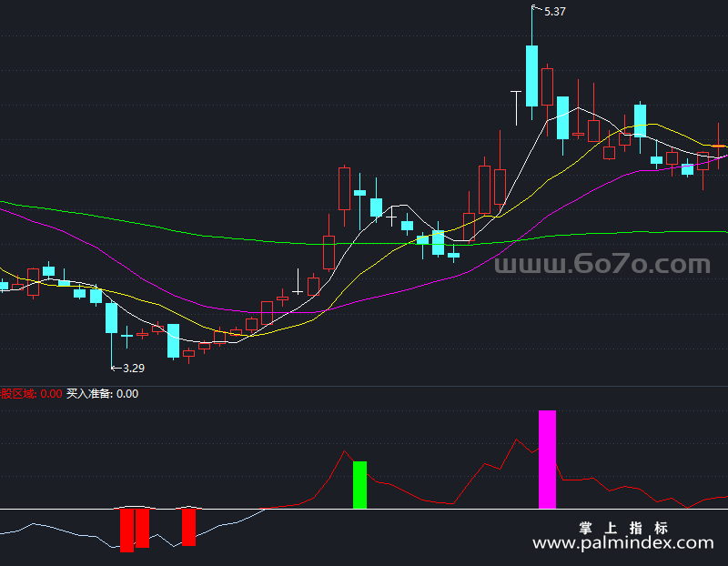This screenshot has width=728, height=566.
Task: Click the red 股区域: 0.00 indicator label
Action: 31,394
